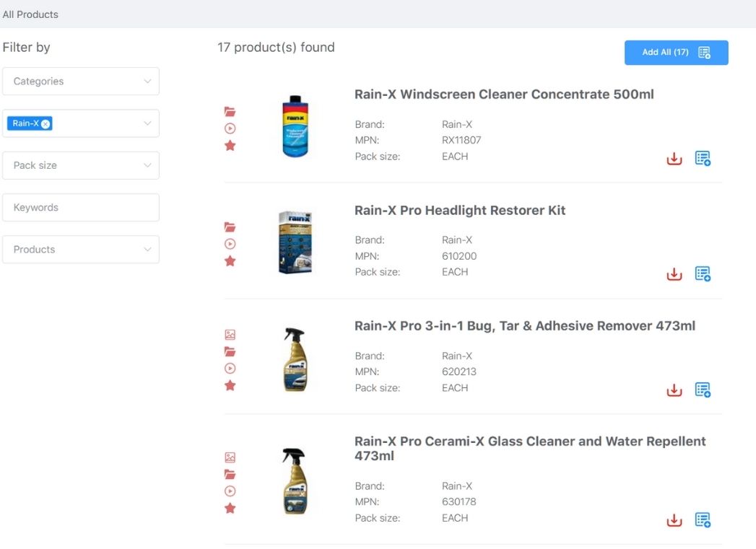
Task: Play video icon for Pro Headlight Restorer Kit
Action: coord(230,244)
